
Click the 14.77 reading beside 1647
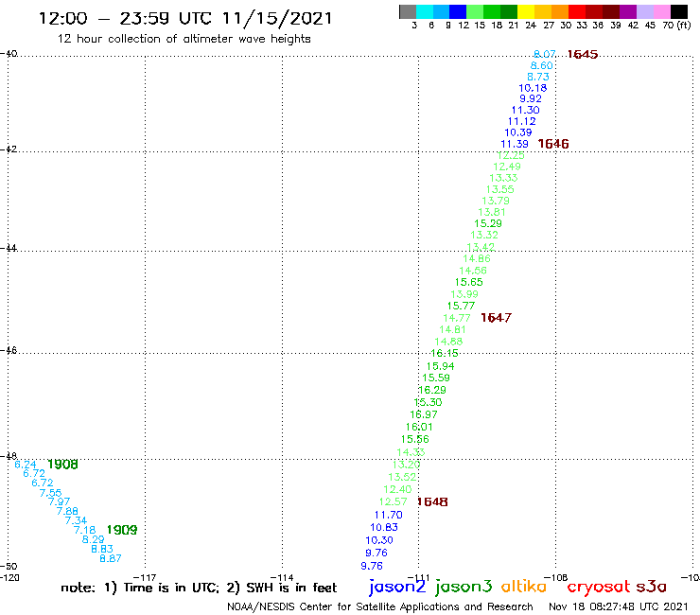457,318
